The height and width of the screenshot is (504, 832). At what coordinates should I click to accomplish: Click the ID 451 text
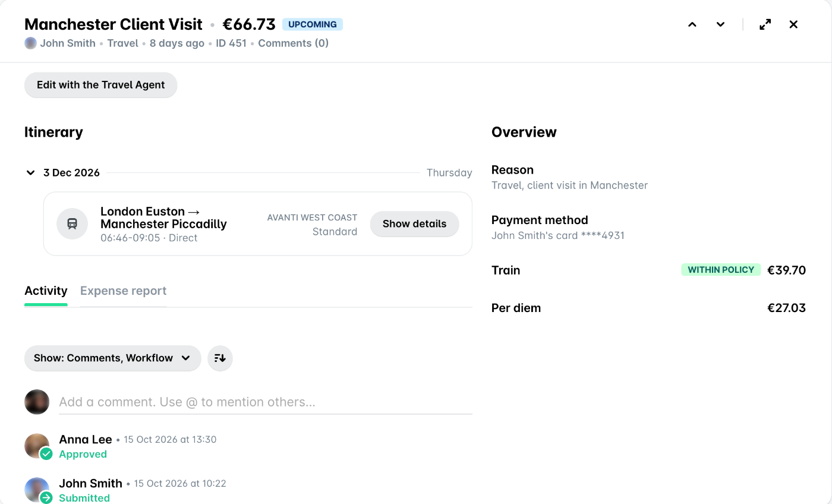point(231,43)
